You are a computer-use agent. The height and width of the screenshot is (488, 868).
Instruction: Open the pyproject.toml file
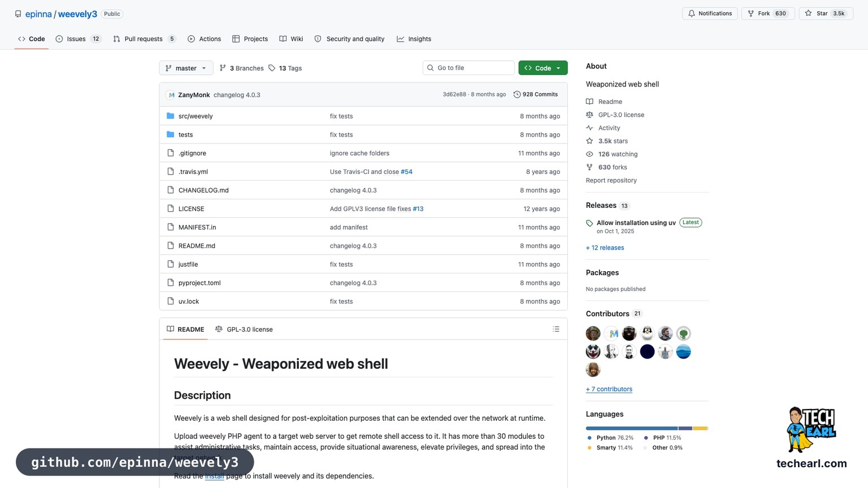[199, 283]
